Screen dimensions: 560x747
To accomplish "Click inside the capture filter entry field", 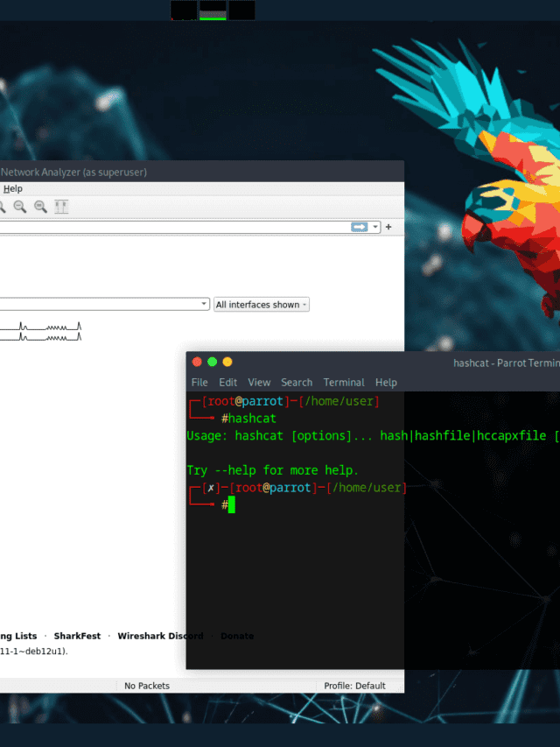I will point(99,304).
